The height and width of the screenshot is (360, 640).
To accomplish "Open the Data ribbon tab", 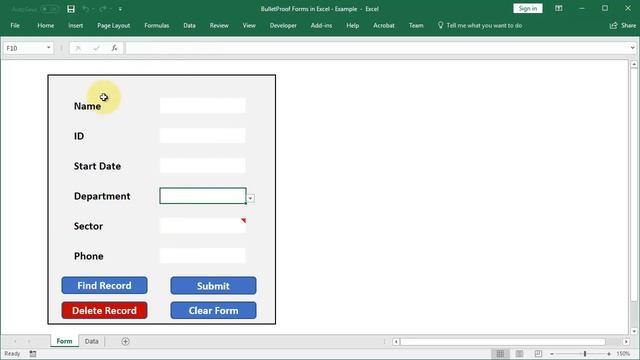I will [x=189, y=25].
